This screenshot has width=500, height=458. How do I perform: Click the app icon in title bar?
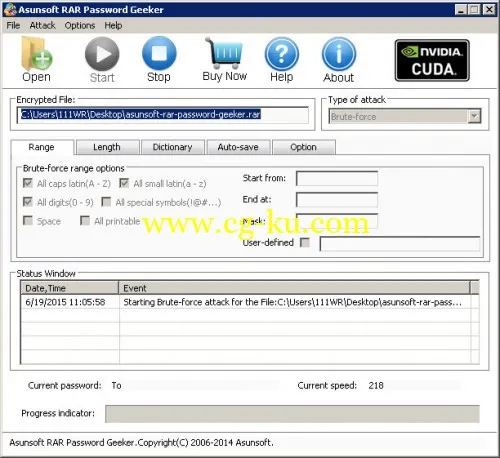10,9
